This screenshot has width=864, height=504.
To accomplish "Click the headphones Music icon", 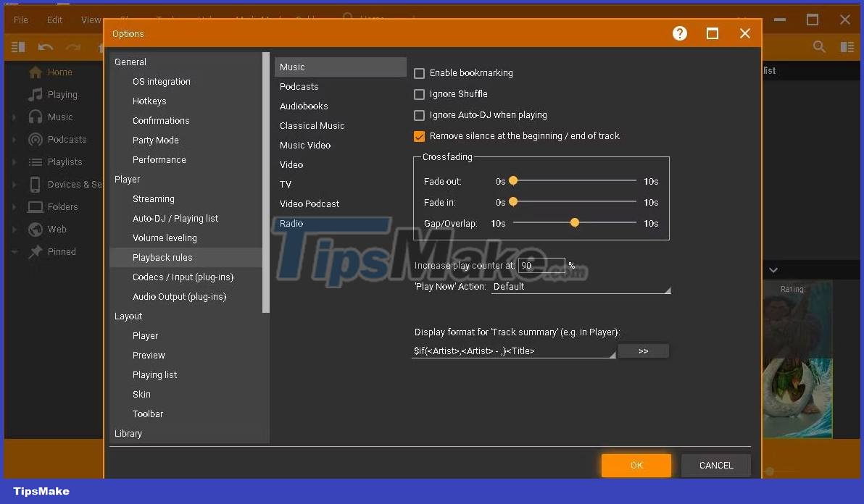I will click(35, 117).
